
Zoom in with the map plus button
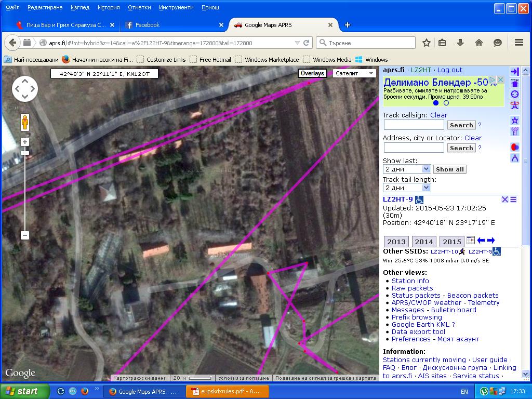point(24,142)
